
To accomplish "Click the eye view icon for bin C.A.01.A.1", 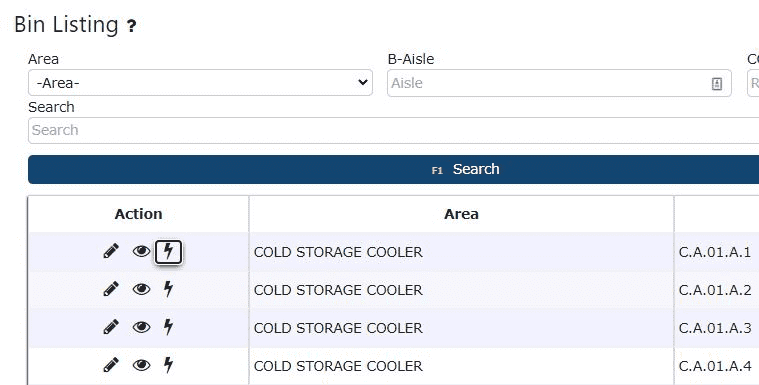I will 141,251.
